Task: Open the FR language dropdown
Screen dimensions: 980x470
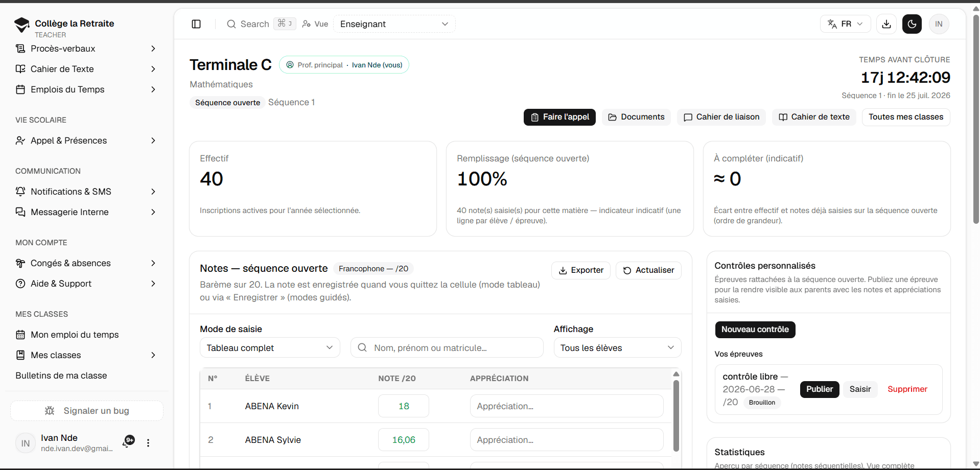Action: coord(845,24)
